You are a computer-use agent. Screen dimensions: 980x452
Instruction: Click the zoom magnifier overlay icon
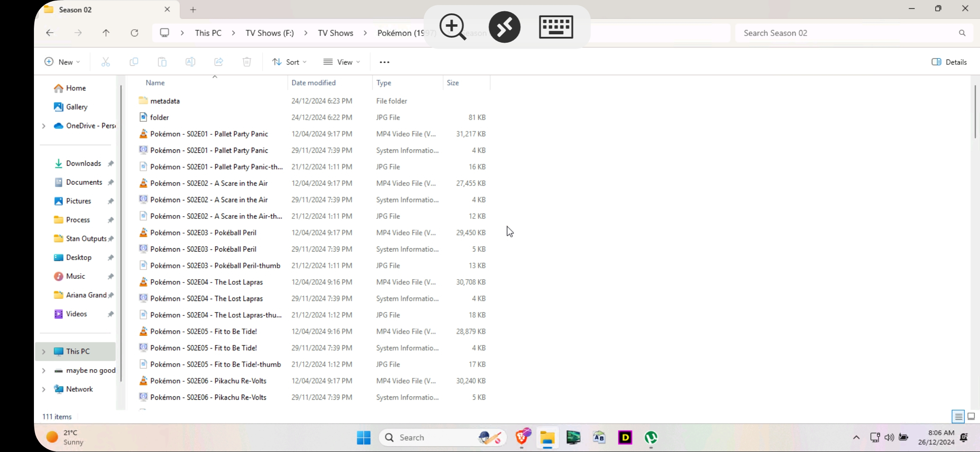click(452, 27)
